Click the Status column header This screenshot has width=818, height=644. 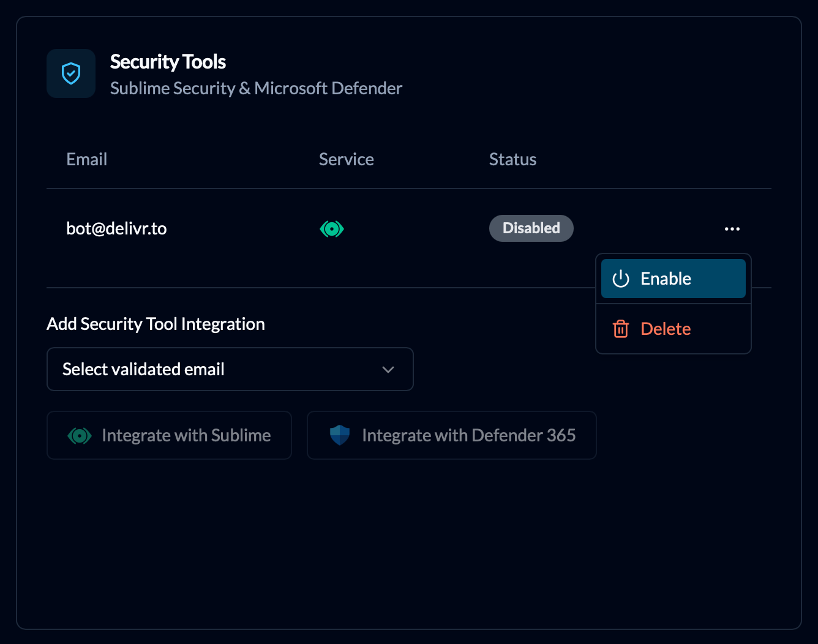512,159
